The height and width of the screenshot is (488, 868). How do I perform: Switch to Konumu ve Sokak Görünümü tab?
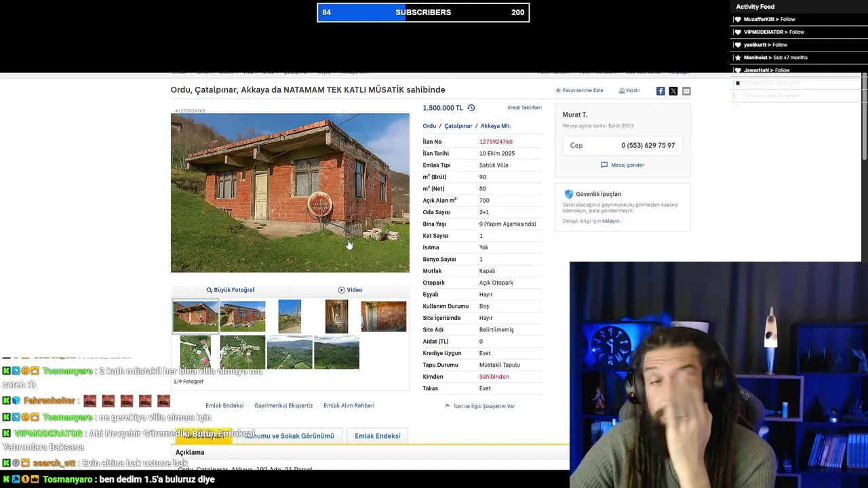coord(290,436)
